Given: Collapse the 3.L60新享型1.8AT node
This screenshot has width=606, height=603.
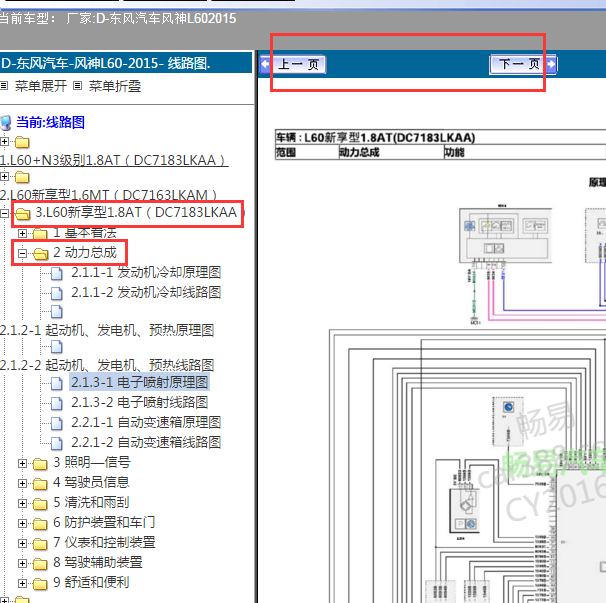Looking at the screenshot, I should pos(4,213).
